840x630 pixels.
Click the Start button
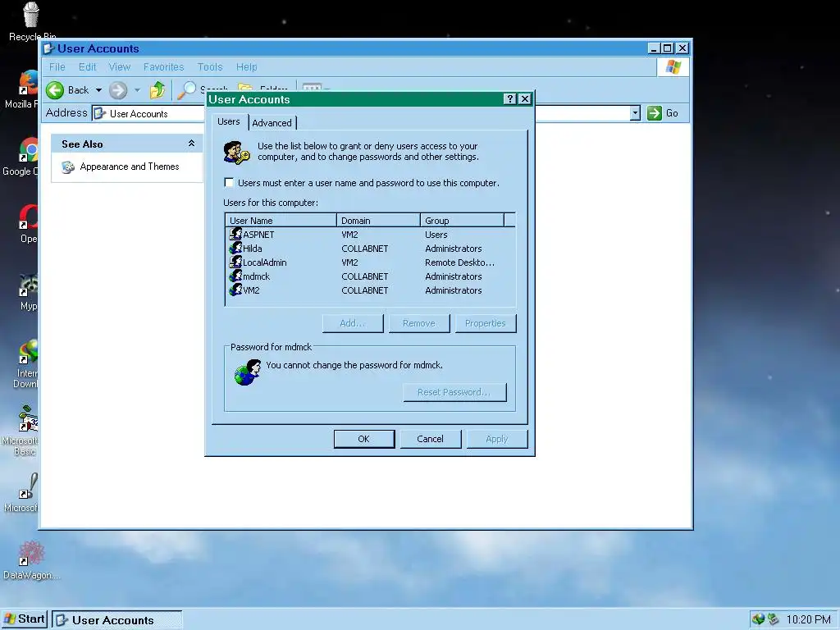tap(25, 619)
